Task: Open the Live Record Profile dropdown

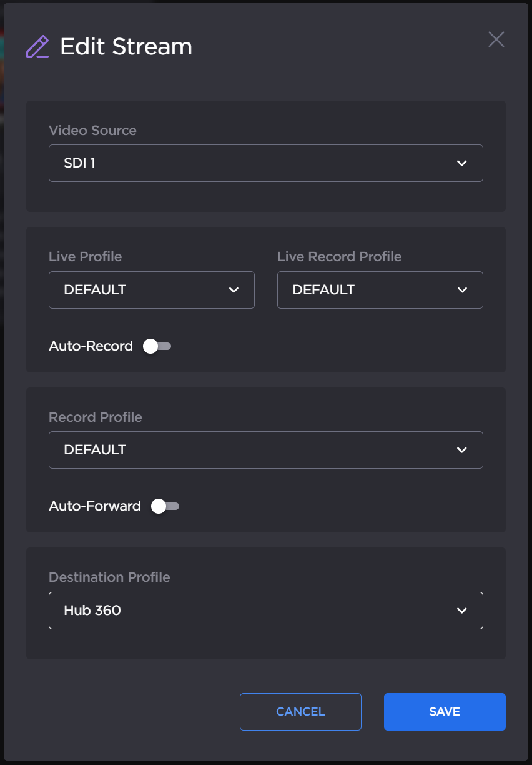Action: (380, 290)
